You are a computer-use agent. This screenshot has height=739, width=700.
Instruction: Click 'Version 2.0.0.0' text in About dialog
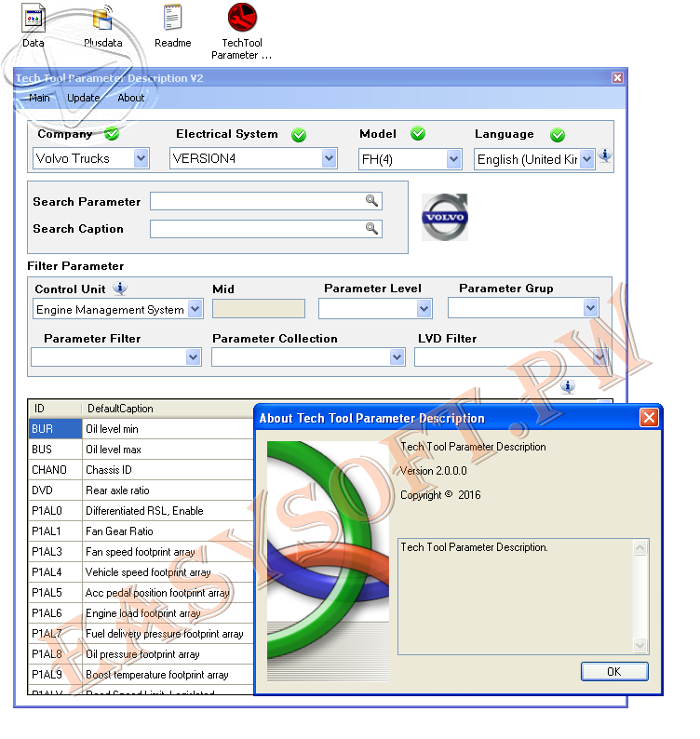pyautogui.click(x=433, y=471)
